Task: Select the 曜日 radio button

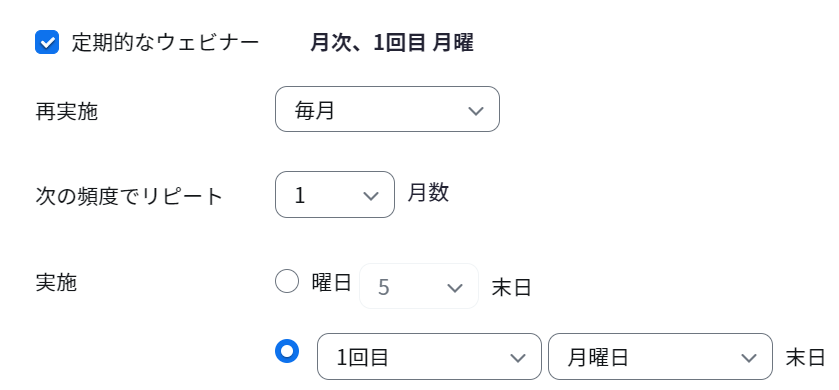Action: tap(287, 281)
